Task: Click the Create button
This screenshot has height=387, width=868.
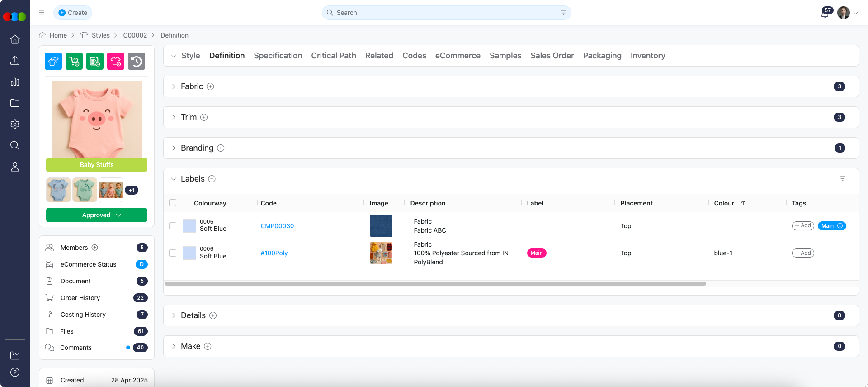Action: [73, 13]
